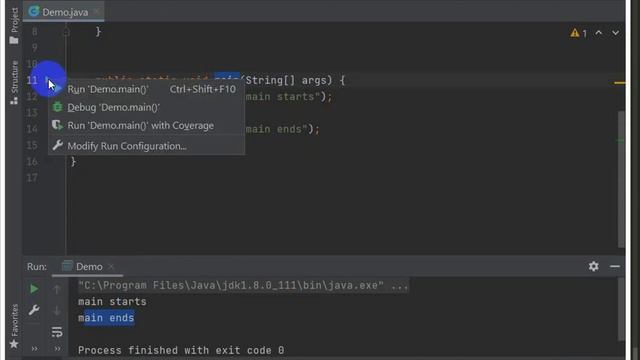Rerun Demo with green play button

[34, 289]
